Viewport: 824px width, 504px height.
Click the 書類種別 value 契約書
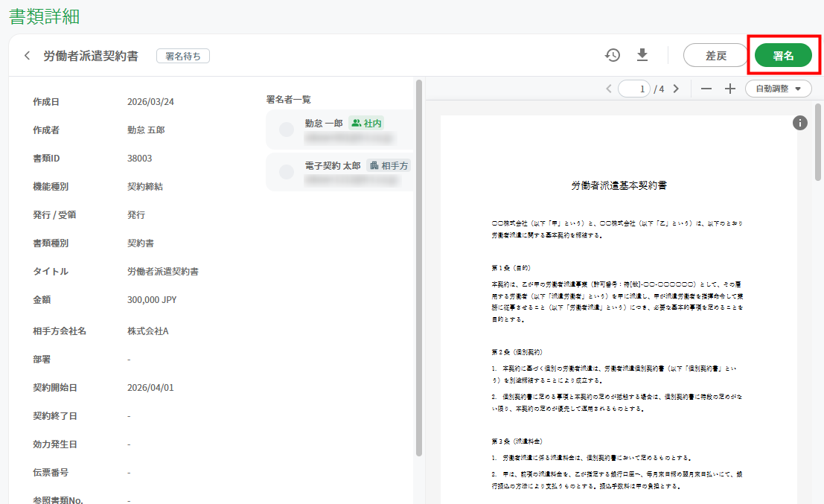click(141, 243)
